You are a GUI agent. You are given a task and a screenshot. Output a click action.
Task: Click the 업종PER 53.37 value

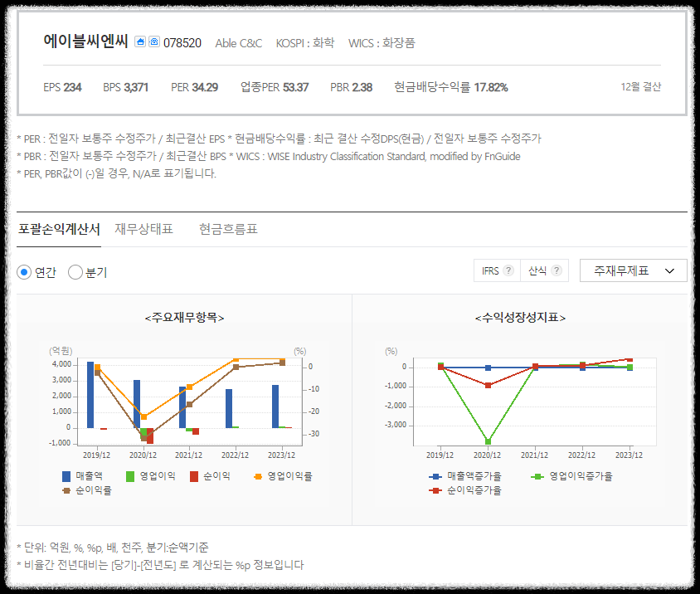click(275, 87)
